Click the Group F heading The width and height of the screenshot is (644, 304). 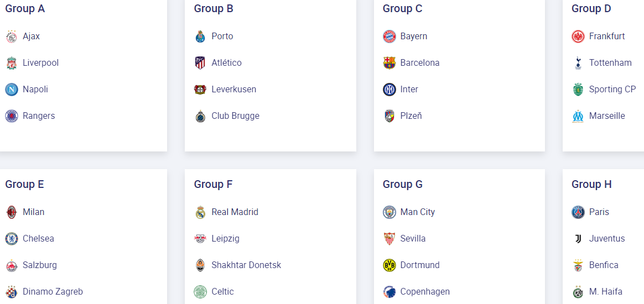click(x=213, y=185)
